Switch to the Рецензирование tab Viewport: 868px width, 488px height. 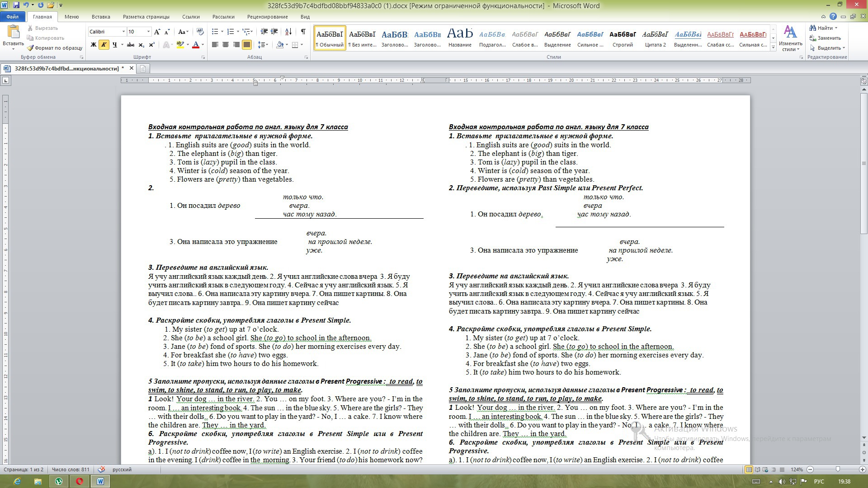click(x=267, y=17)
